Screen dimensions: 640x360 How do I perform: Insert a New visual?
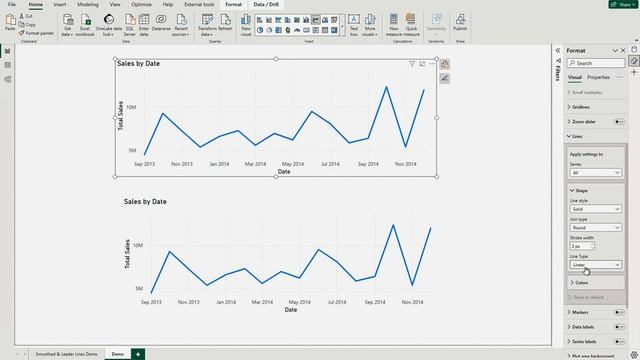[246, 25]
